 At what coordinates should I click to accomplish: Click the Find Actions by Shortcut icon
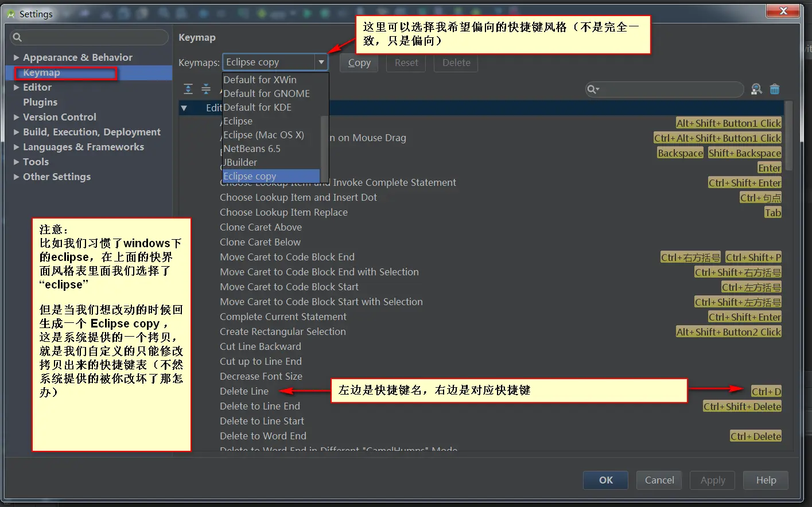click(x=757, y=89)
